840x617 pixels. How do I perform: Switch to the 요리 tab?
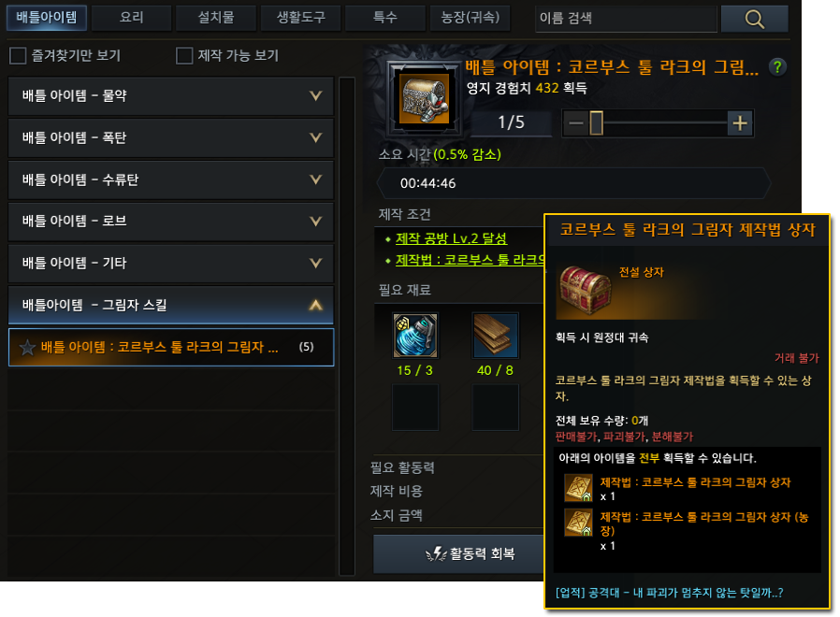tap(132, 18)
